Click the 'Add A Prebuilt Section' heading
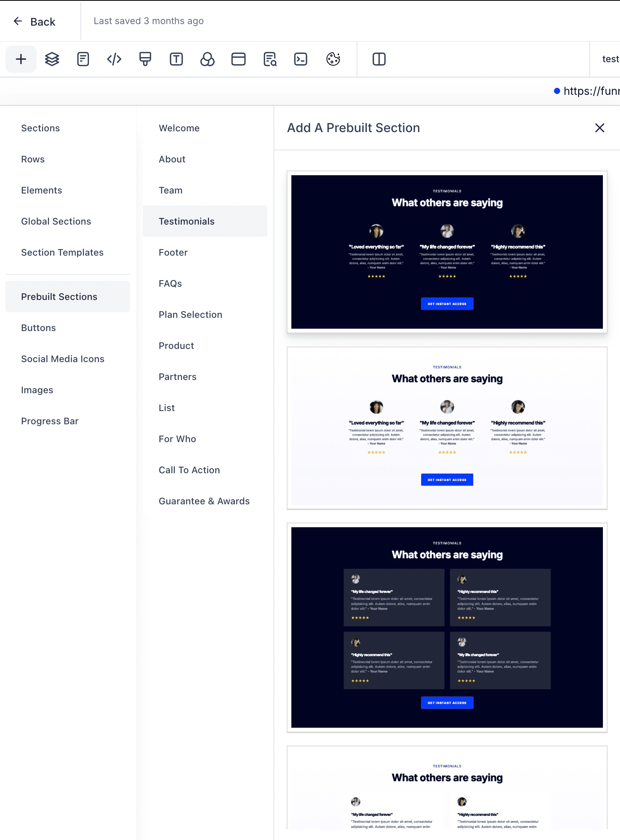Screen dimensions: 620x840 354,128
